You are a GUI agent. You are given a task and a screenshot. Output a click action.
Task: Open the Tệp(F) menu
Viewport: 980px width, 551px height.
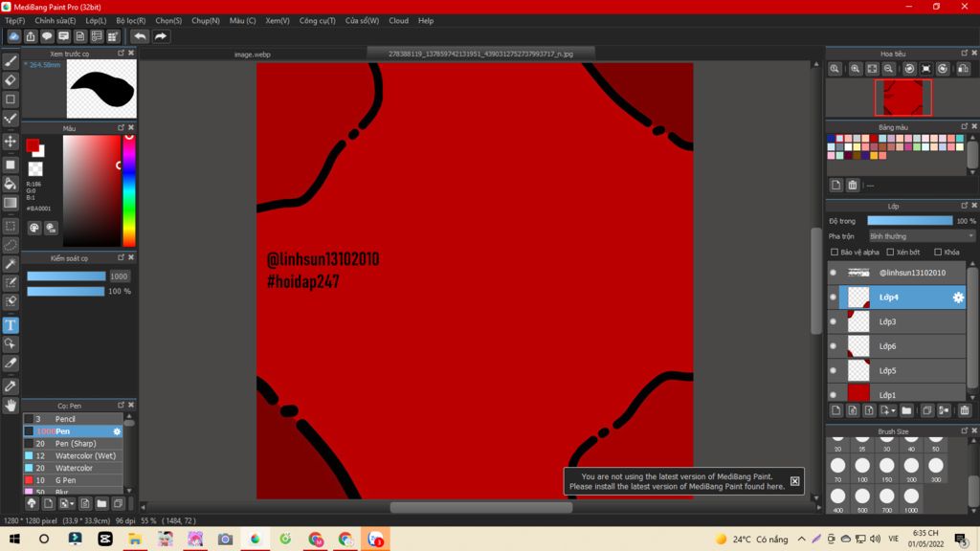point(15,21)
